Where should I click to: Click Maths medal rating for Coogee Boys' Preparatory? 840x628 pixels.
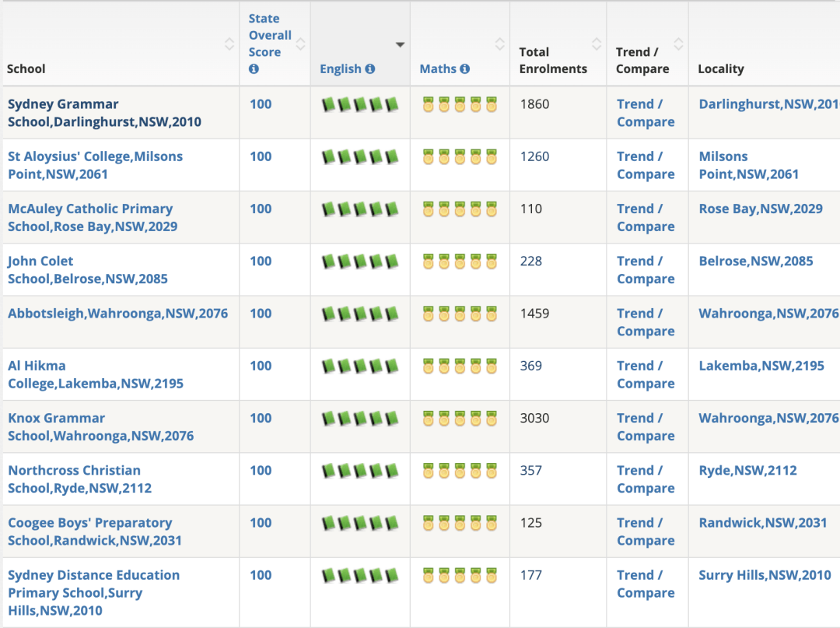[460, 522]
